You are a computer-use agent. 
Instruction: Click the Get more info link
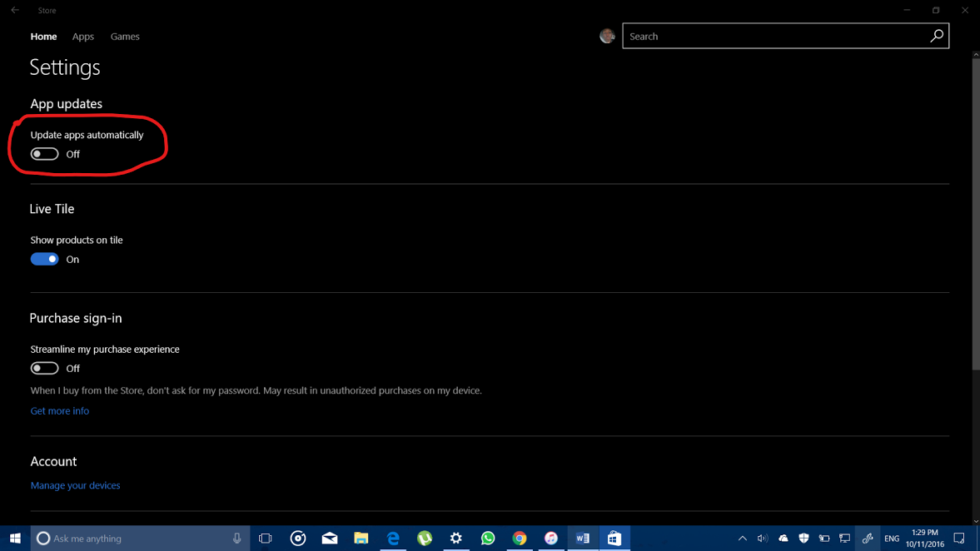tap(60, 410)
